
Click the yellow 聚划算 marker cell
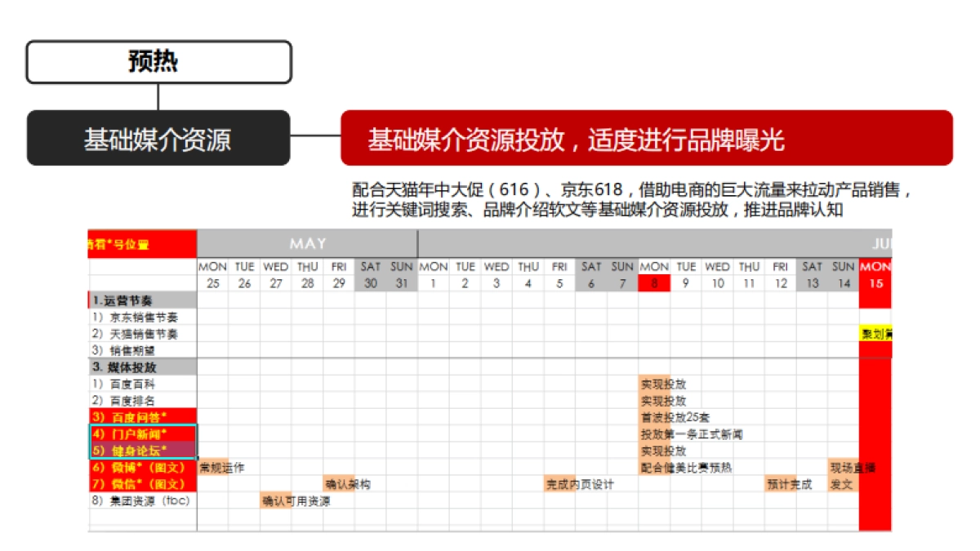click(876, 333)
